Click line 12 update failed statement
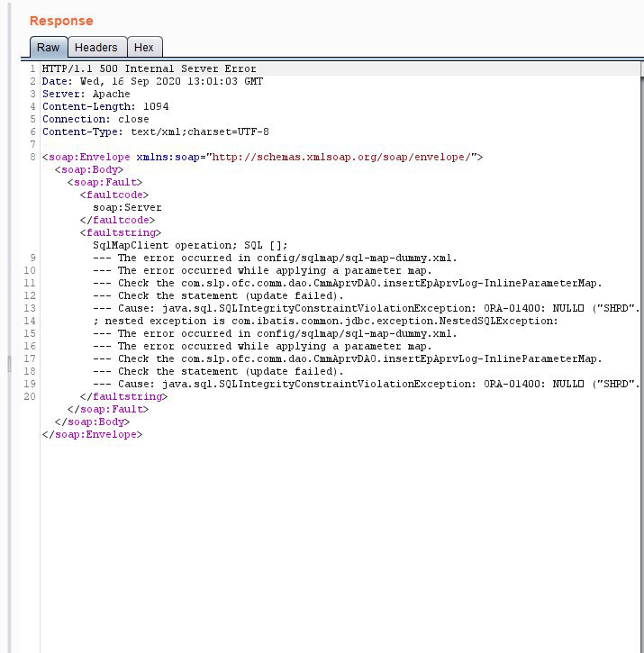The width and height of the screenshot is (644, 653). point(218,295)
